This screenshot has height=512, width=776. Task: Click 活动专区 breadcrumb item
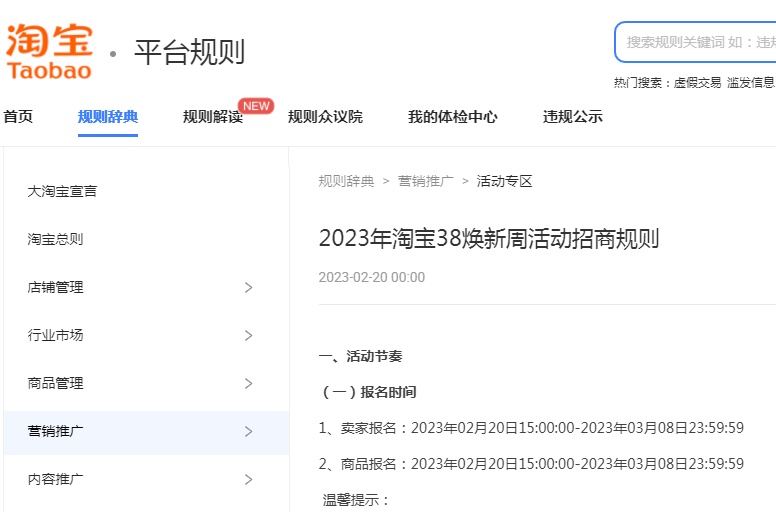click(504, 181)
